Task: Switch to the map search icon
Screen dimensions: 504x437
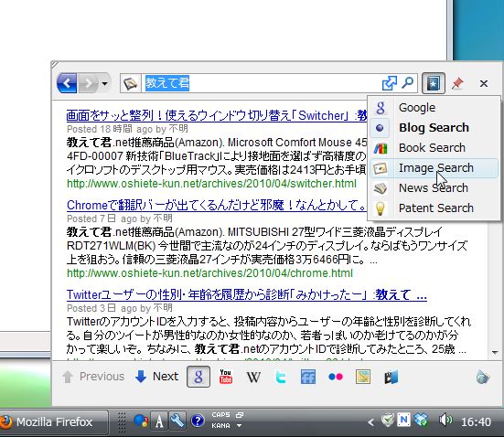Action: 363,377
